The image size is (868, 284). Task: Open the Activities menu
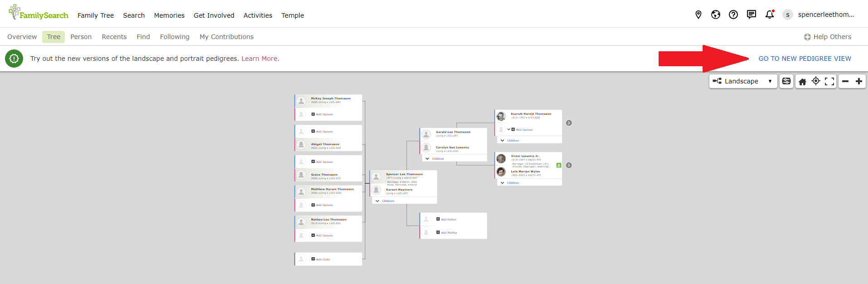point(258,15)
